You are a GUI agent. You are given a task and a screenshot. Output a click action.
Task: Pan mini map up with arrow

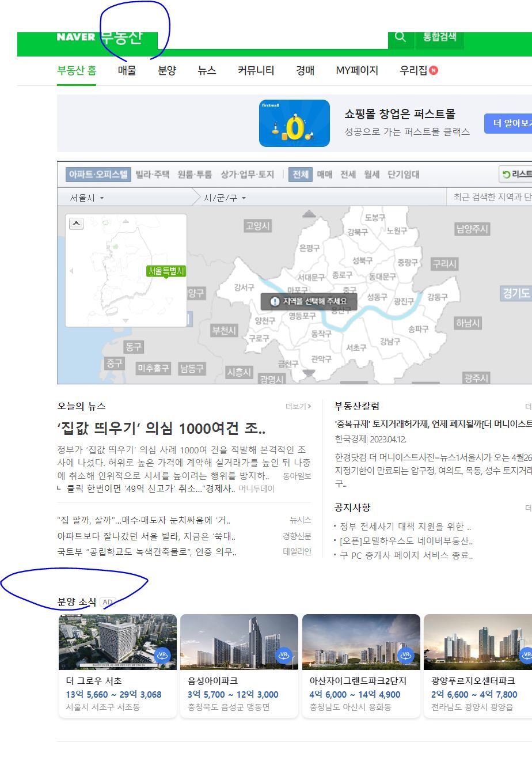(126, 221)
